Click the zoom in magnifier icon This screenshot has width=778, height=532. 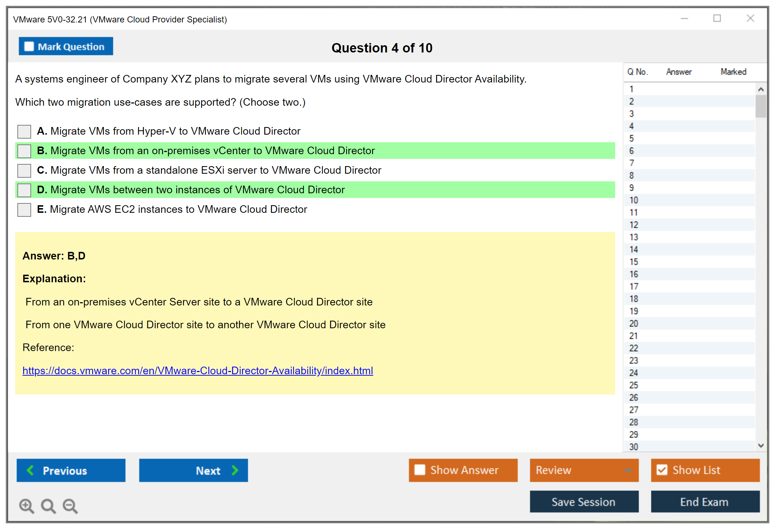point(26,506)
